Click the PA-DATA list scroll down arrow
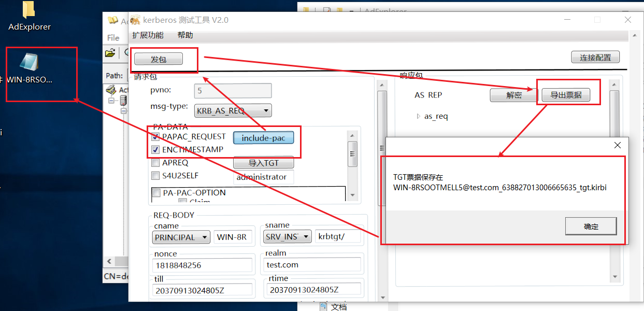 (352, 195)
